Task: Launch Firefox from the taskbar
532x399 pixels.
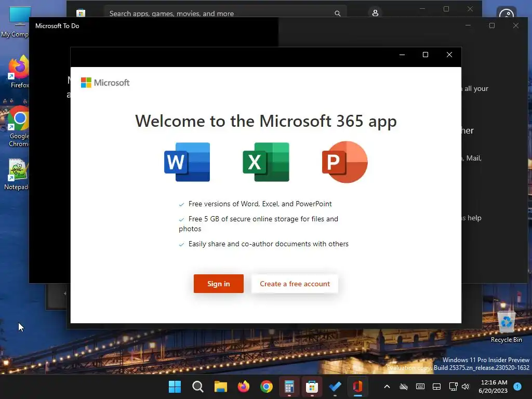Action: 243,387
